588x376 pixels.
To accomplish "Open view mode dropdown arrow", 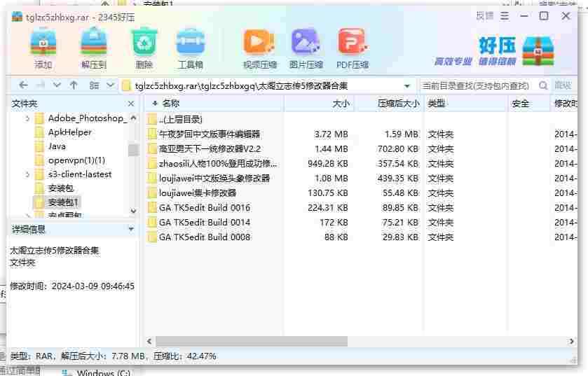I will coord(110,85).
